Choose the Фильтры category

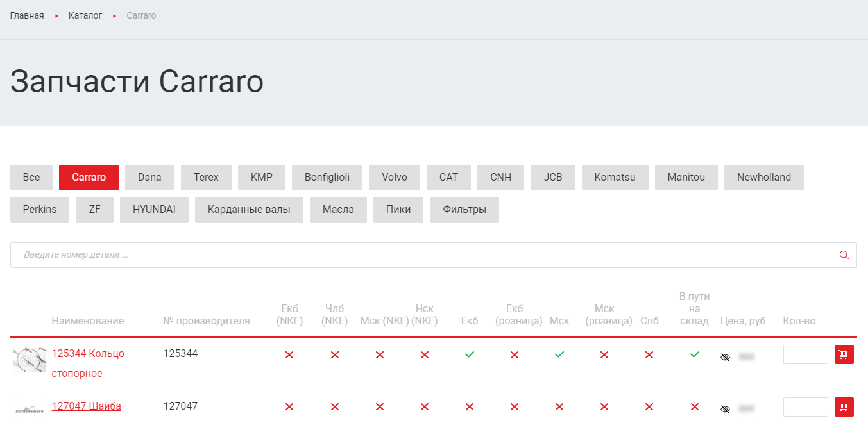point(464,210)
